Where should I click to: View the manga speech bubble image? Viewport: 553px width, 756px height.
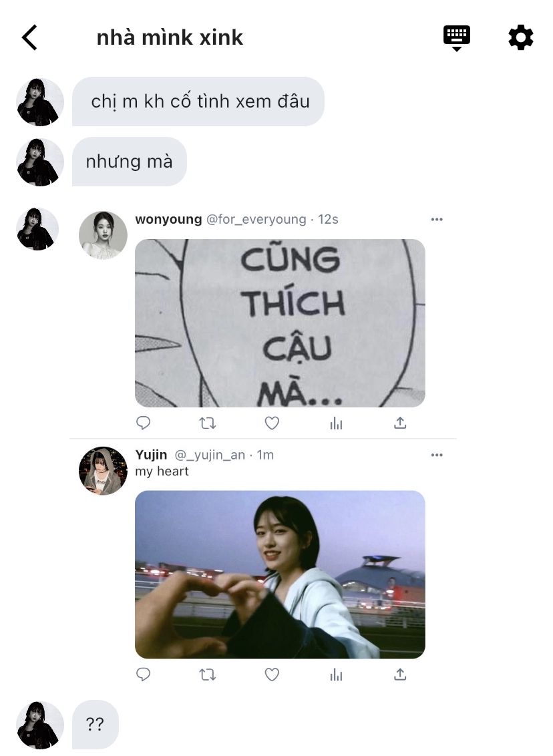pyautogui.click(x=280, y=323)
